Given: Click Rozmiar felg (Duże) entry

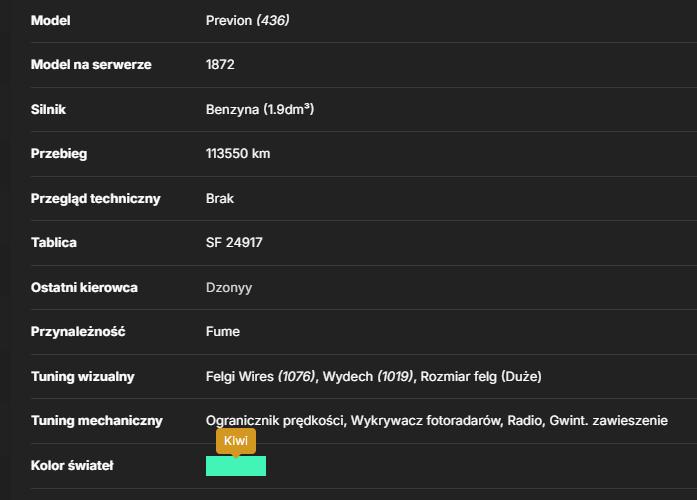Looking at the screenshot, I should click(481, 376).
